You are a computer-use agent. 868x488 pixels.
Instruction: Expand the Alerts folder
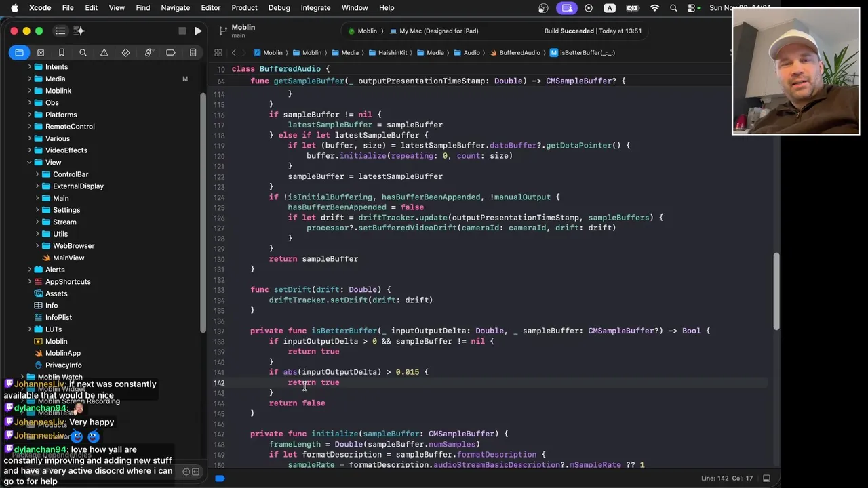29,270
